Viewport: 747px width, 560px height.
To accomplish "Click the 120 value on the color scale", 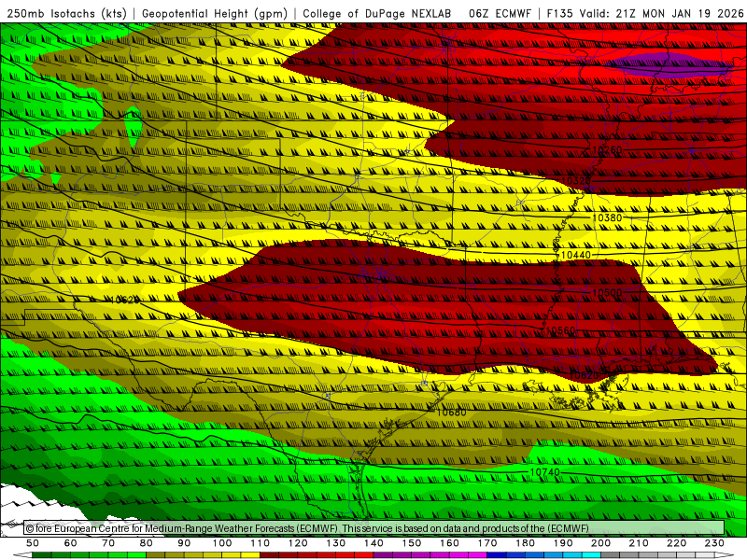I will (298, 543).
